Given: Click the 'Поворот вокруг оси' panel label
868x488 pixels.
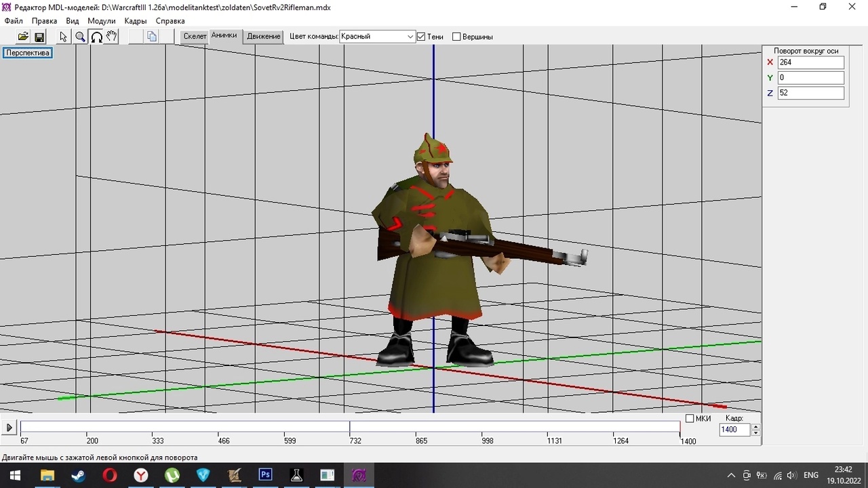Looking at the screenshot, I should point(806,51).
